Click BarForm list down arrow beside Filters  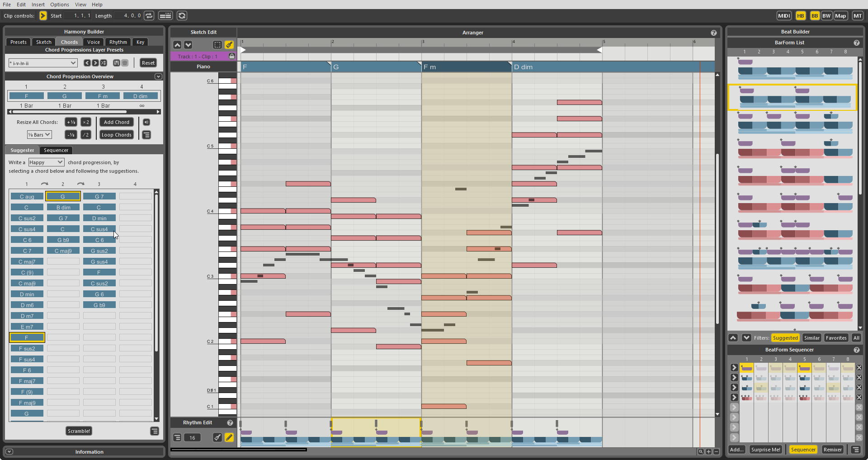coord(746,338)
